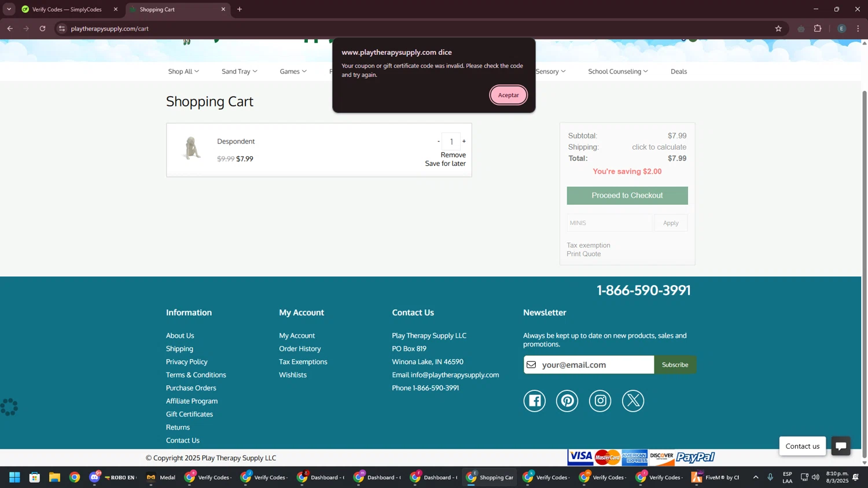Click Save for later link
The image size is (868, 488).
(445, 164)
